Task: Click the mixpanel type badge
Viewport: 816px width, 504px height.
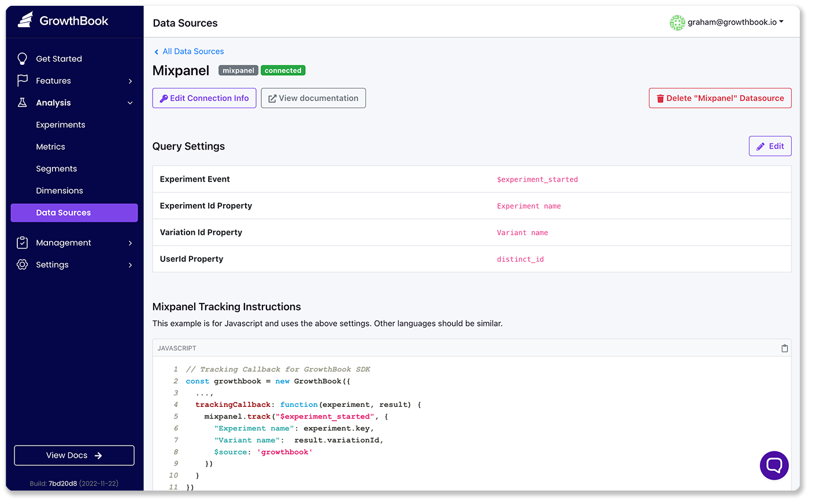Action: pyautogui.click(x=238, y=71)
